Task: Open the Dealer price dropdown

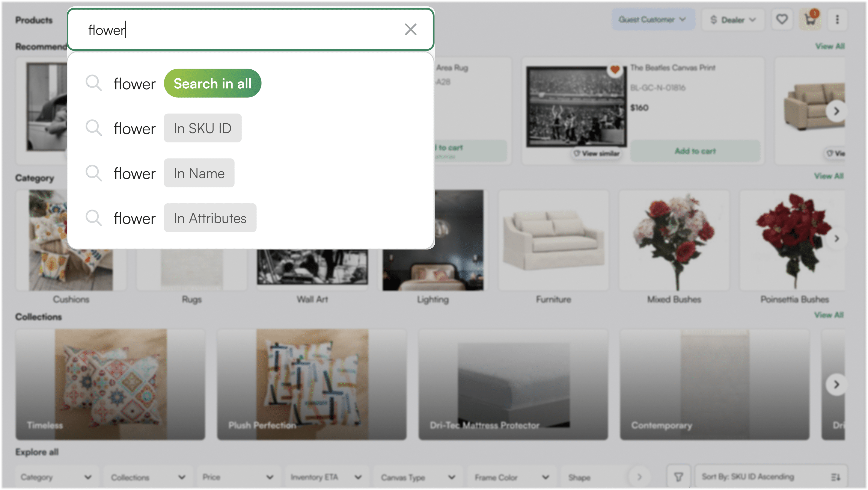Action: click(733, 20)
